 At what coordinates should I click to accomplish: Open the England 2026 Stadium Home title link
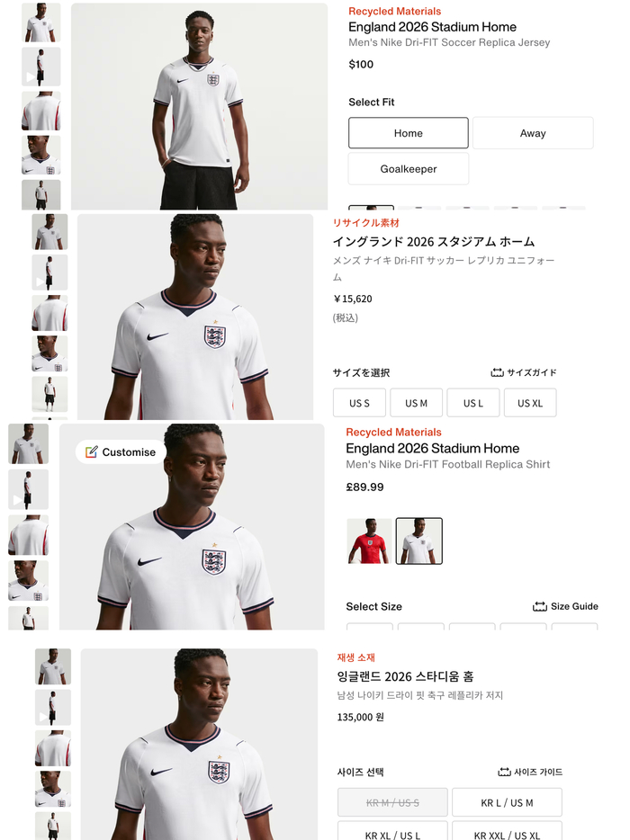click(431, 27)
